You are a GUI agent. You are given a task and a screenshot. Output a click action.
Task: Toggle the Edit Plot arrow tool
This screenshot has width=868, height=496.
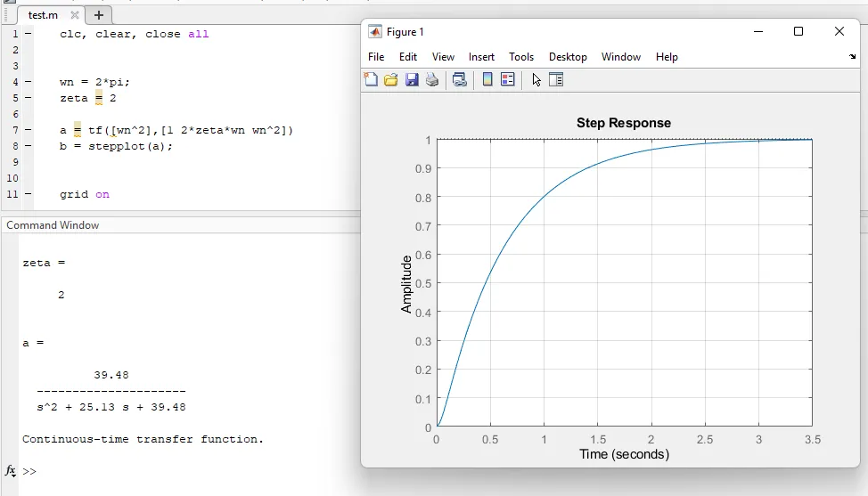pyautogui.click(x=536, y=80)
